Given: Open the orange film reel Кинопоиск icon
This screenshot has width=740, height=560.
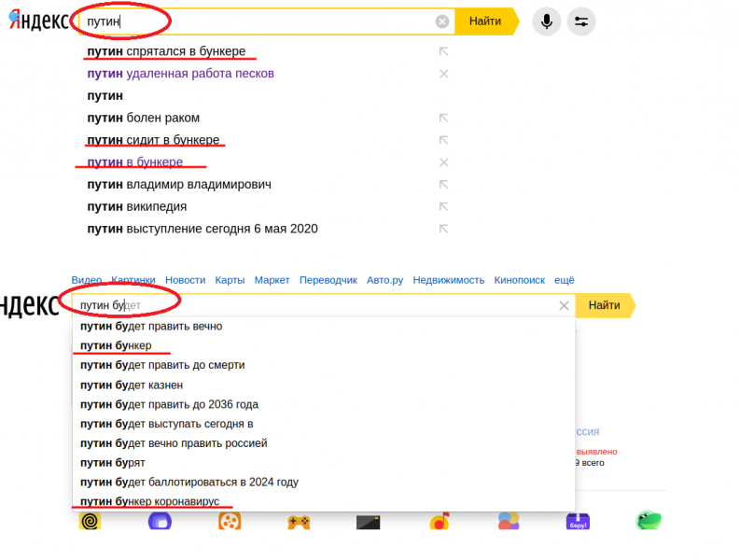Looking at the screenshot, I should [x=230, y=522].
